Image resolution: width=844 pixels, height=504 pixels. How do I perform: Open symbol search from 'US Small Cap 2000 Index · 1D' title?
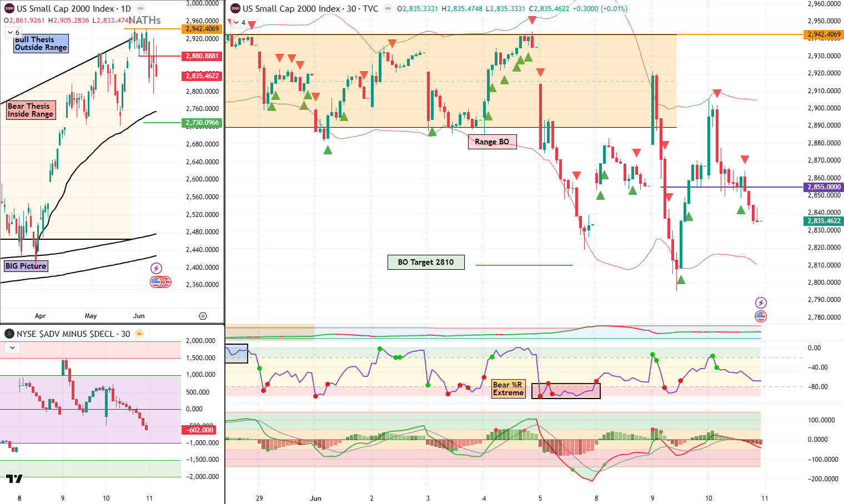click(x=73, y=8)
